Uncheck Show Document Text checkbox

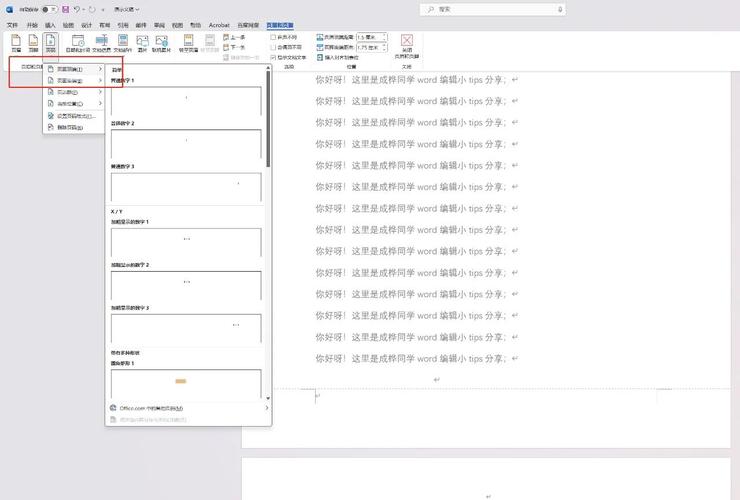click(274, 57)
